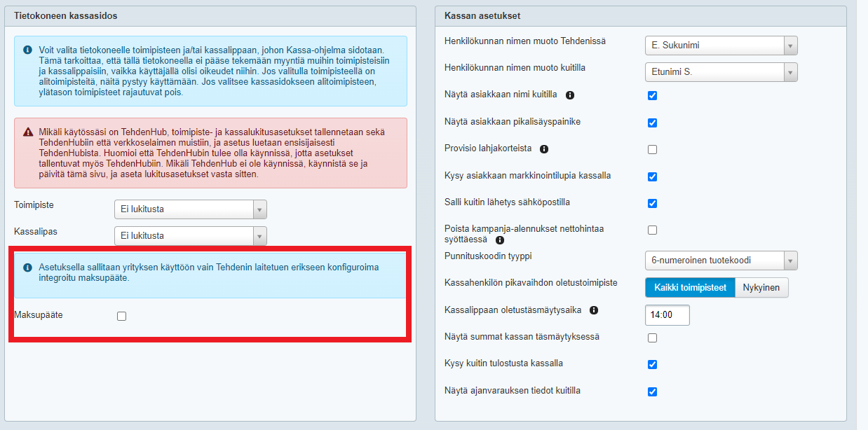Select the Nykyinen toggle button
This screenshot has height=430, width=868.
[x=761, y=288]
